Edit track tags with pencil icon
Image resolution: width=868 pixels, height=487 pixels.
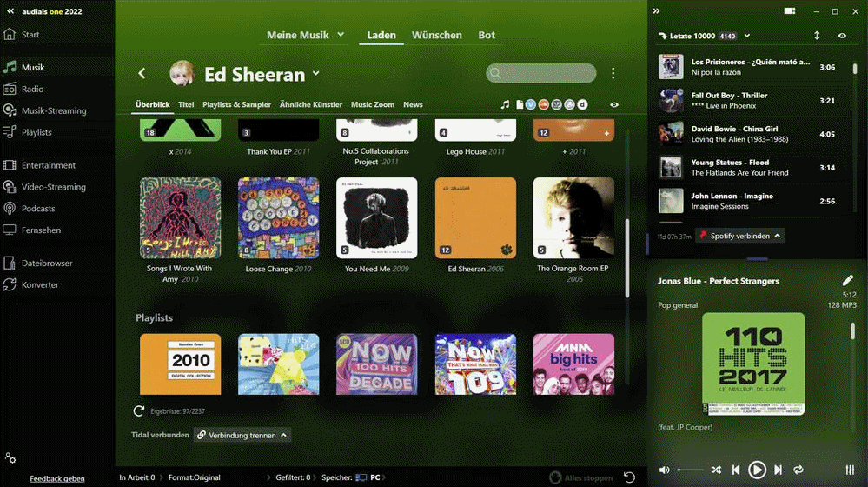pos(847,280)
